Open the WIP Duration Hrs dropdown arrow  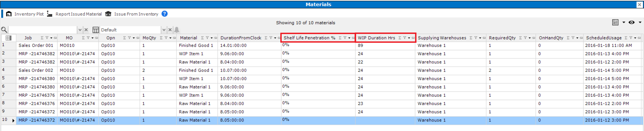click(409, 38)
